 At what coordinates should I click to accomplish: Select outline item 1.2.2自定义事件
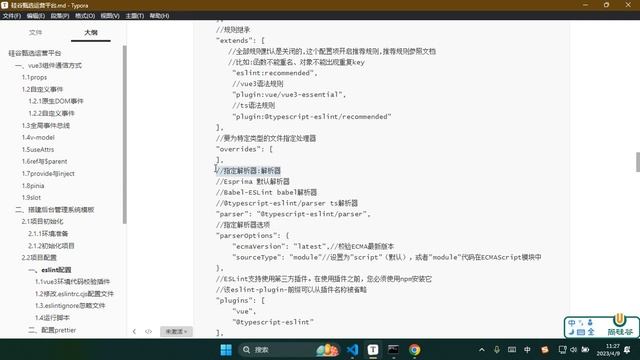[51, 113]
